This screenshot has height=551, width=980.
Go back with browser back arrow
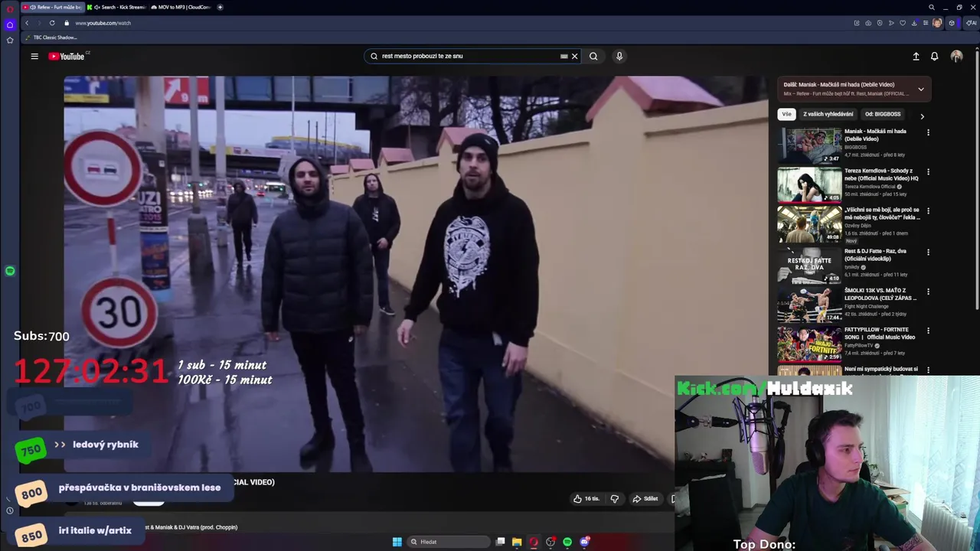coord(27,23)
